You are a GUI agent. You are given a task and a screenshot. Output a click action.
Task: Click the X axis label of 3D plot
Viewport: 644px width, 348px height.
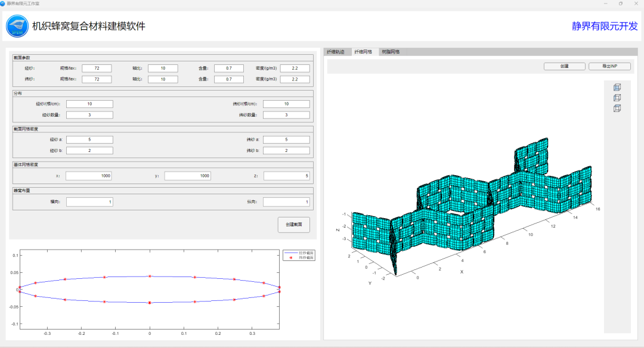[x=462, y=272]
